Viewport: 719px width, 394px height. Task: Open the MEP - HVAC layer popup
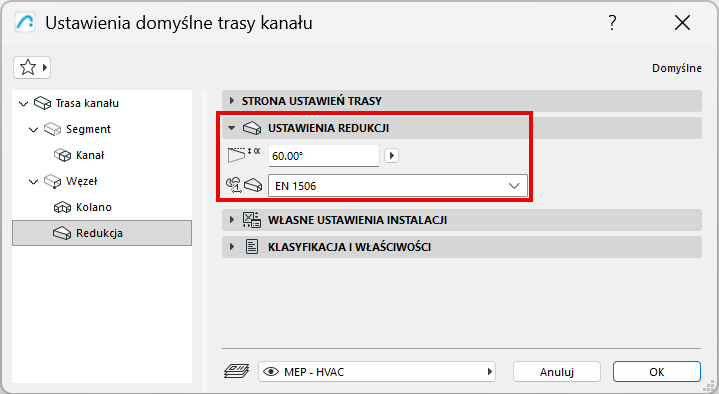377,372
